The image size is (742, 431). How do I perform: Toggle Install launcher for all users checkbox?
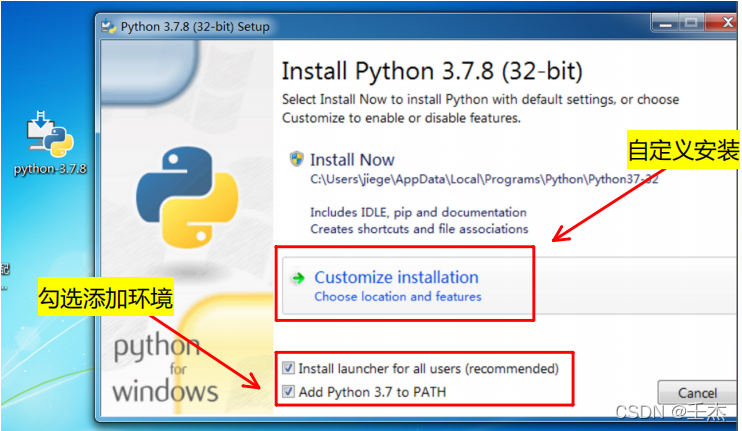pyautogui.click(x=289, y=368)
